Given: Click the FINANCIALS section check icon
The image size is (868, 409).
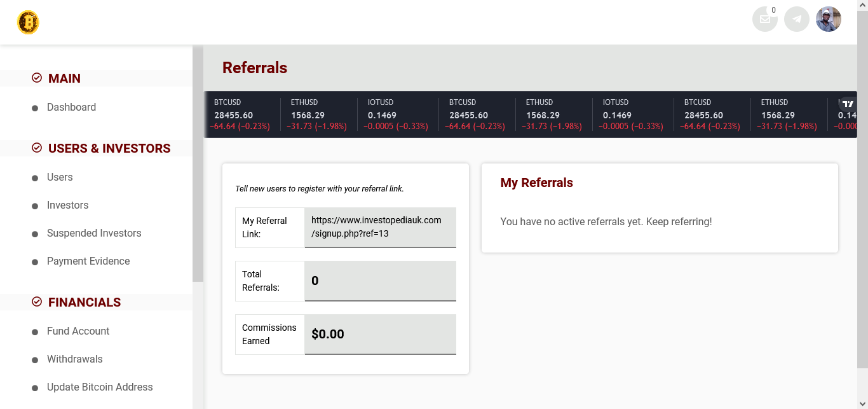Looking at the screenshot, I should (37, 302).
